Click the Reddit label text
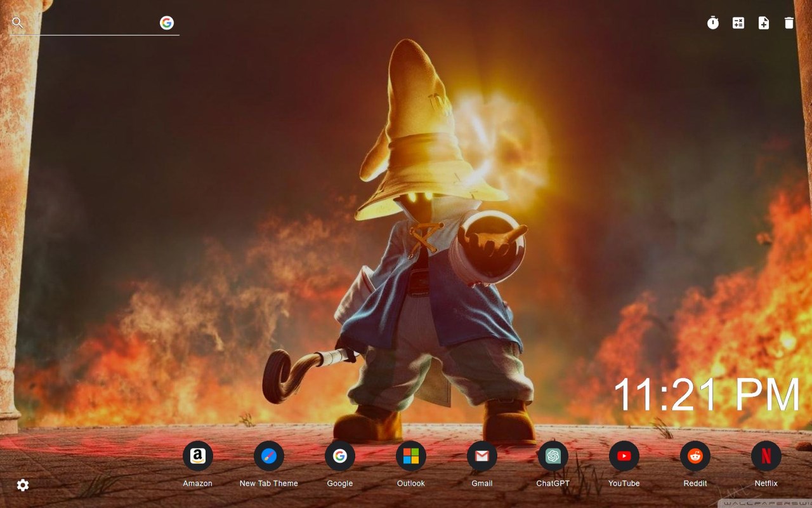 pyautogui.click(x=695, y=483)
